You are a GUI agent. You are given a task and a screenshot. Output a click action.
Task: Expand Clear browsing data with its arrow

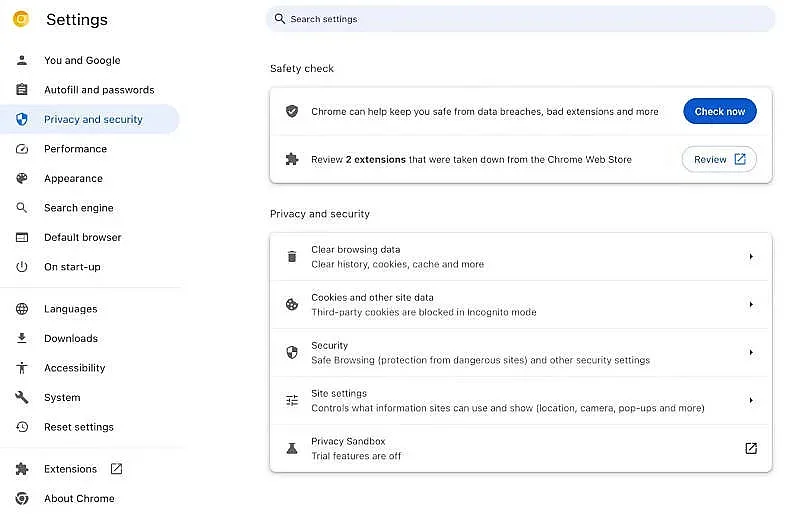coord(751,257)
